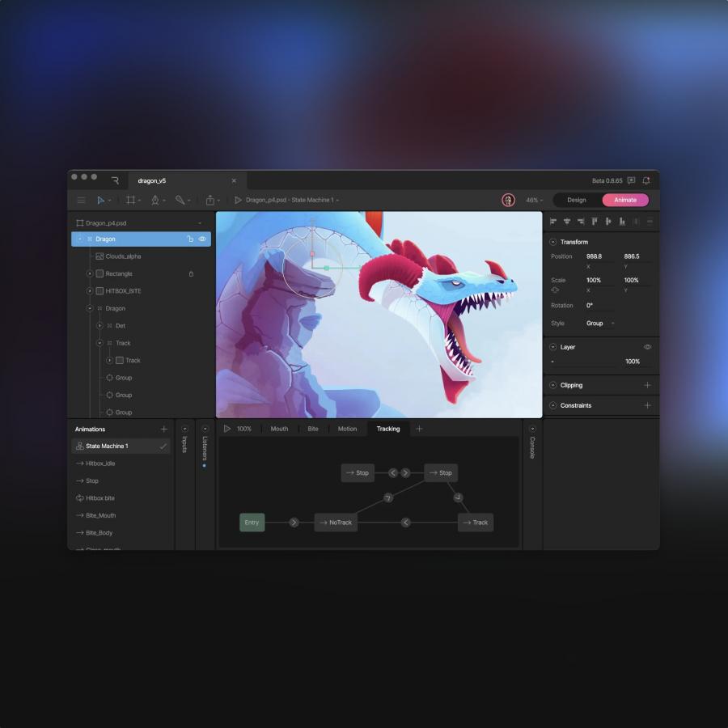Open the Mouth animation tab
The width and height of the screenshot is (728, 728).
coord(279,429)
